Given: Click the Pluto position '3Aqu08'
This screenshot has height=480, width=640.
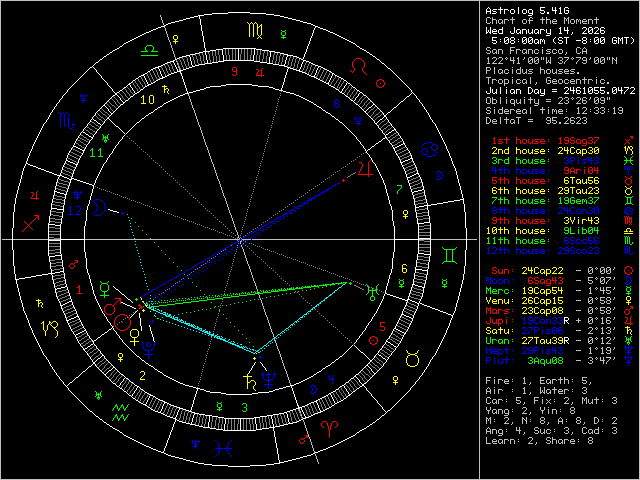Looking at the screenshot, I should click(x=545, y=361).
